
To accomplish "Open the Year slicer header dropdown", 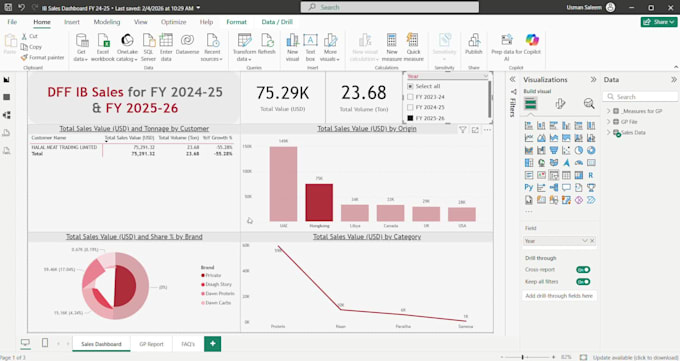I will [485, 76].
